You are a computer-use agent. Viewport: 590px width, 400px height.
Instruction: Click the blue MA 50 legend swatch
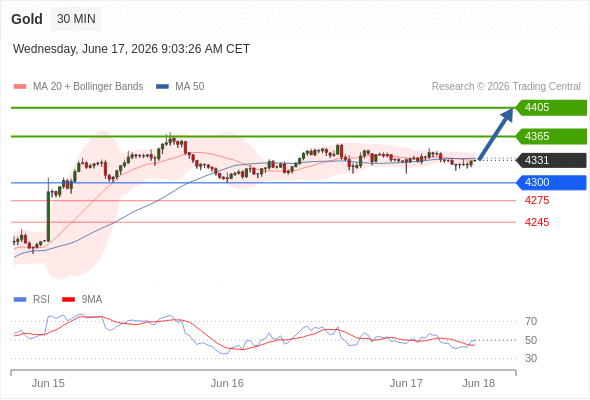pyautogui.click(x=162, y=87)
